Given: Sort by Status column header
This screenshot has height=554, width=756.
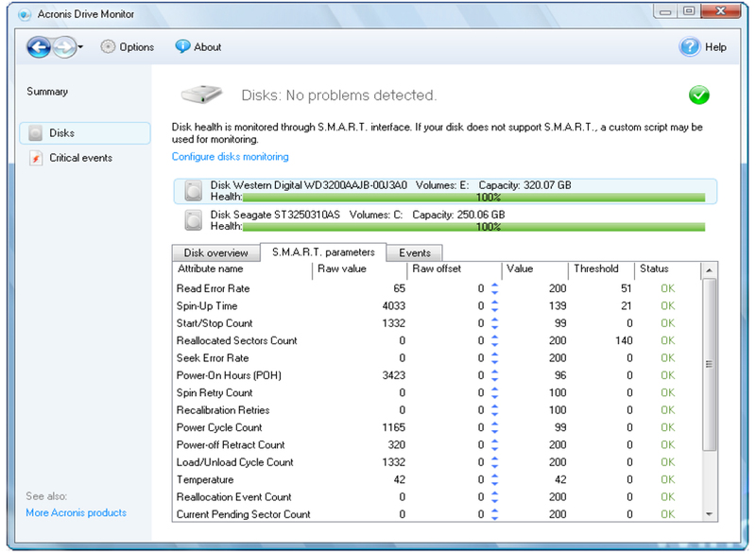Looking at the screenshot, I should tap(667, 269).
